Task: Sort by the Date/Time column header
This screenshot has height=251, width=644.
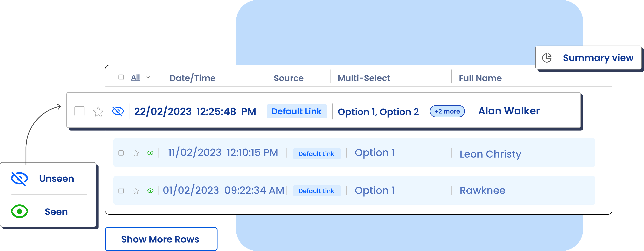Action: [x=192, y=78]
